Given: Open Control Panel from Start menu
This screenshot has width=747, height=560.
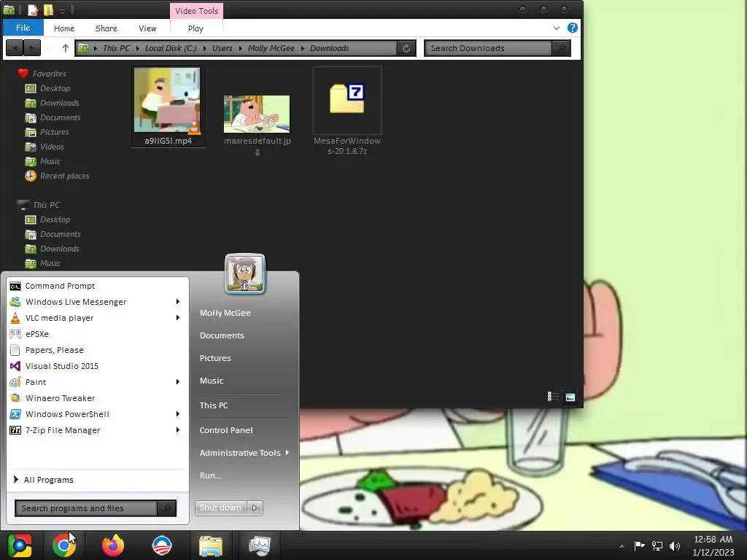Looking at the screenshot, I should (226, 430).
